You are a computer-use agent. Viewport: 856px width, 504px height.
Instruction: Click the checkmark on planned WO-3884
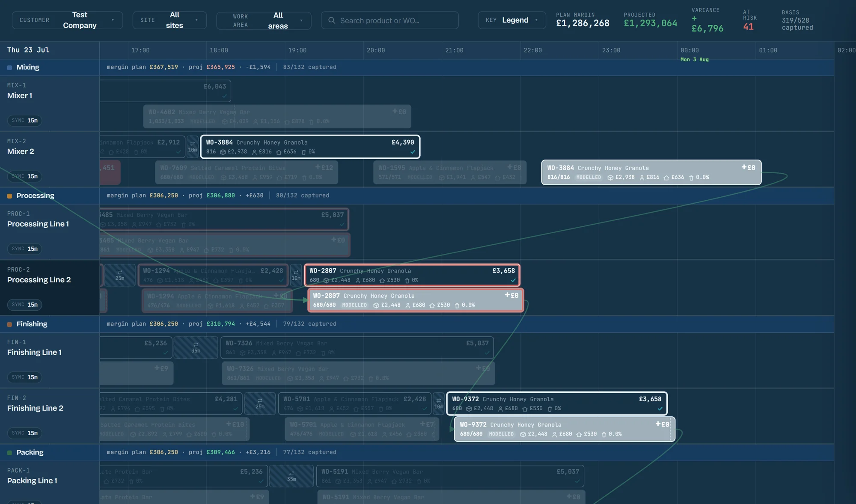coord(413,152)
